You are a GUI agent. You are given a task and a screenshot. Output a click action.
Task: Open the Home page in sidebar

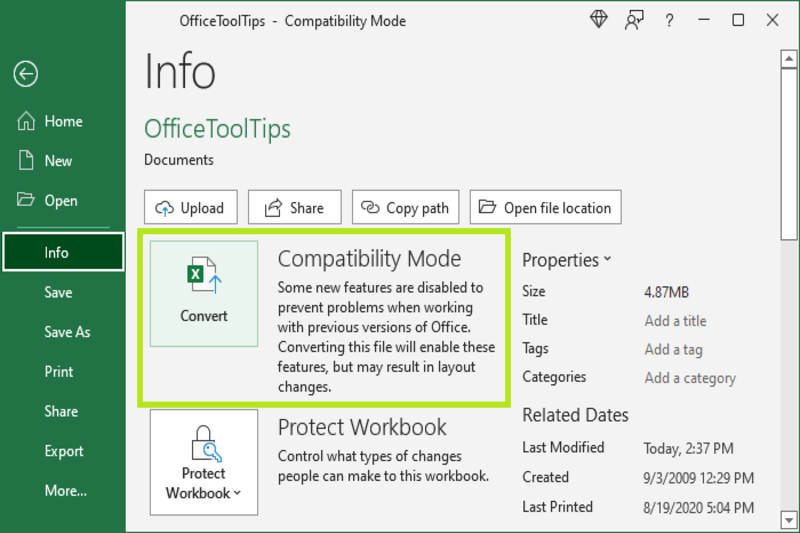coord(63,121)
